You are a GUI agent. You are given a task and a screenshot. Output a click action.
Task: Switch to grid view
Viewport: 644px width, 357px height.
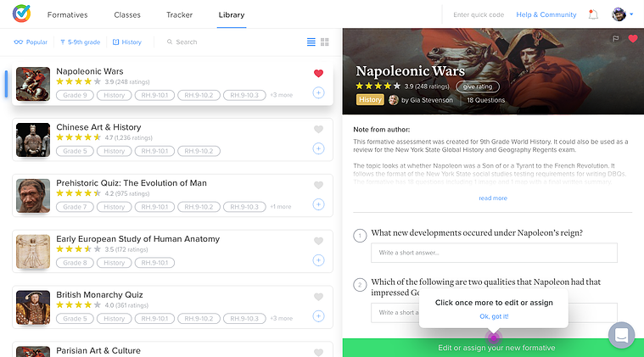click(324, 42)
